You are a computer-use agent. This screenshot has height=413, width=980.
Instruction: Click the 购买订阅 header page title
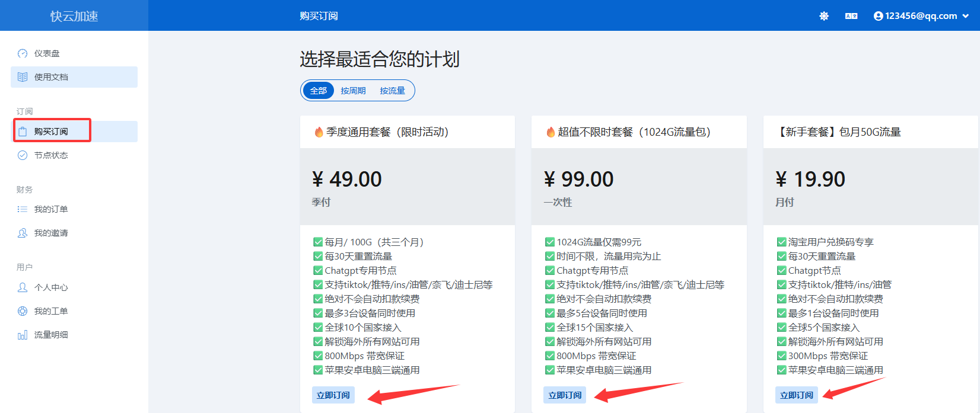319,16
